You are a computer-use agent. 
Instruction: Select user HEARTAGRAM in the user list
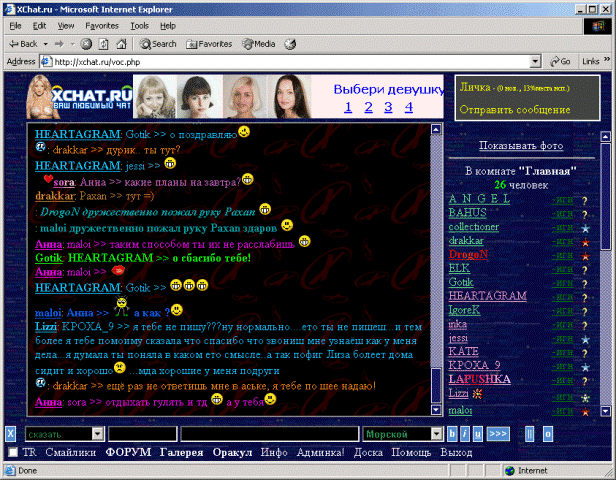(x=488, y=296)
